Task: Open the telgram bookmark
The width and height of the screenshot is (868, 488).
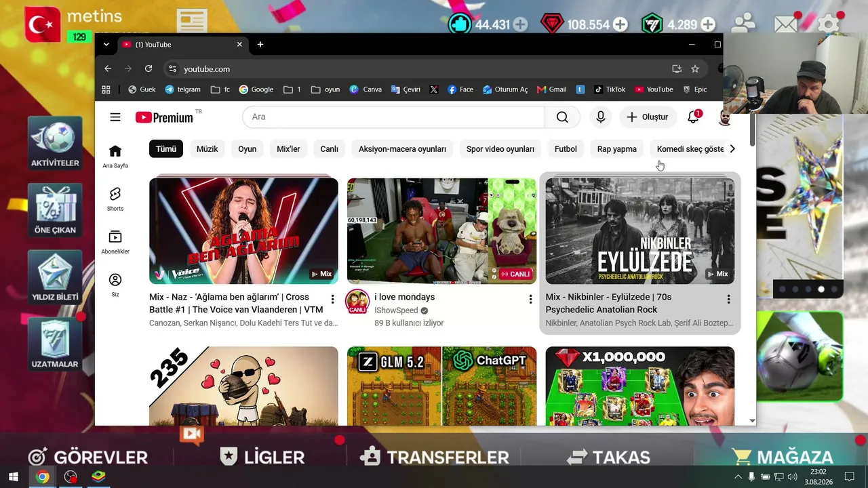Action: [182, 89]
